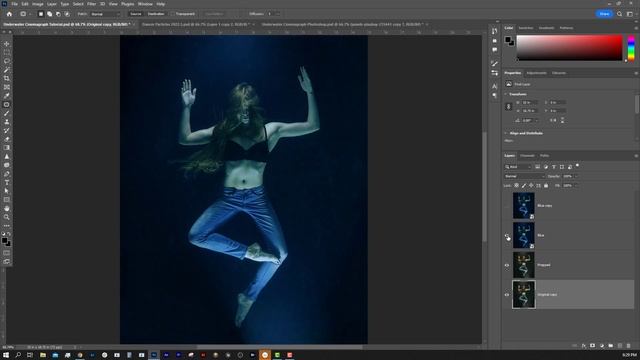
Task: Select the Blue copy layer name
Action: point(544,206)
